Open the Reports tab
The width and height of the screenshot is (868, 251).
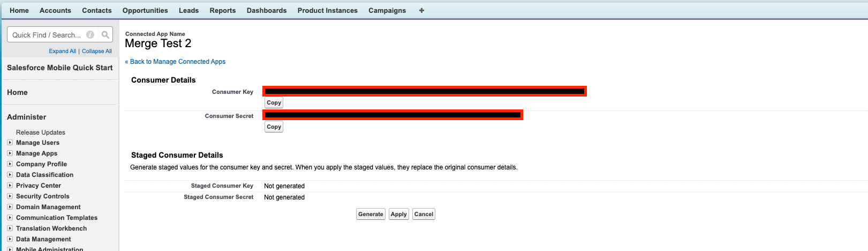tap(223, 10)
